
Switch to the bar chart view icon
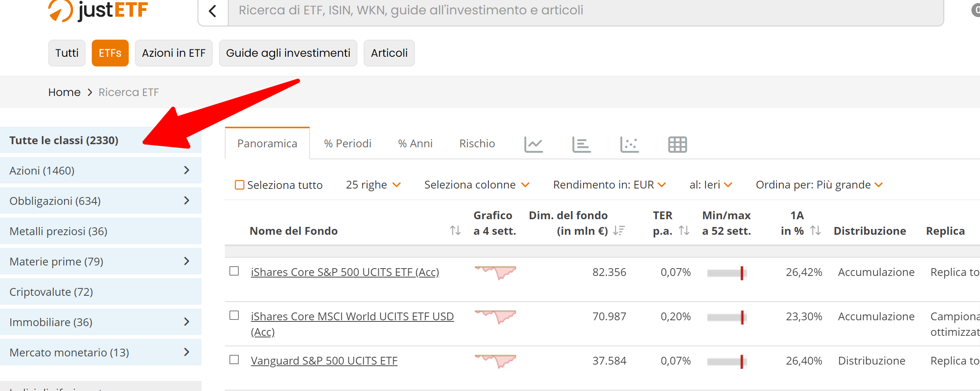[581, 144]
